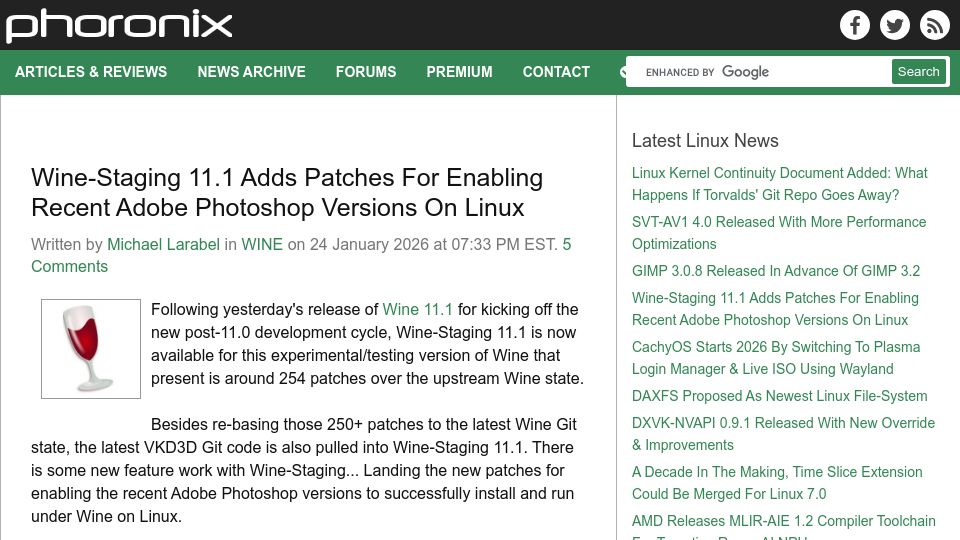Open the Phoronix Twitter icon

pos(894,25)
